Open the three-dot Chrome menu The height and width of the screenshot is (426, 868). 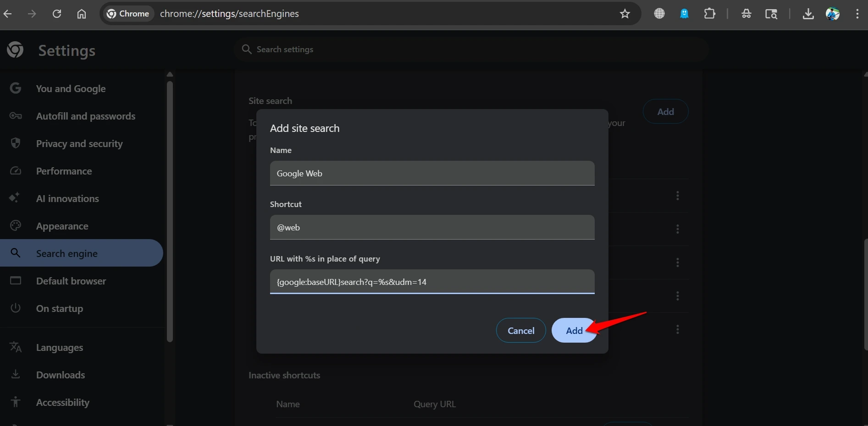pyautogui.click(x=857, y=14)
